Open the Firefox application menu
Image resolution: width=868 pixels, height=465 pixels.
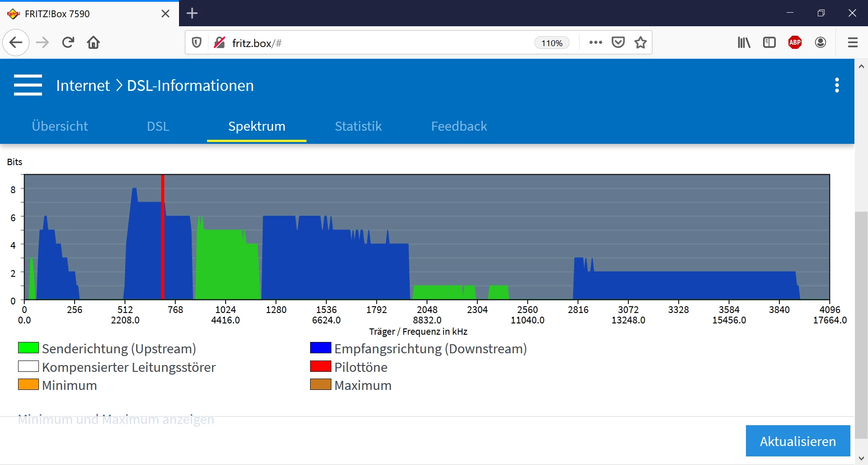(x=853, y=43)
